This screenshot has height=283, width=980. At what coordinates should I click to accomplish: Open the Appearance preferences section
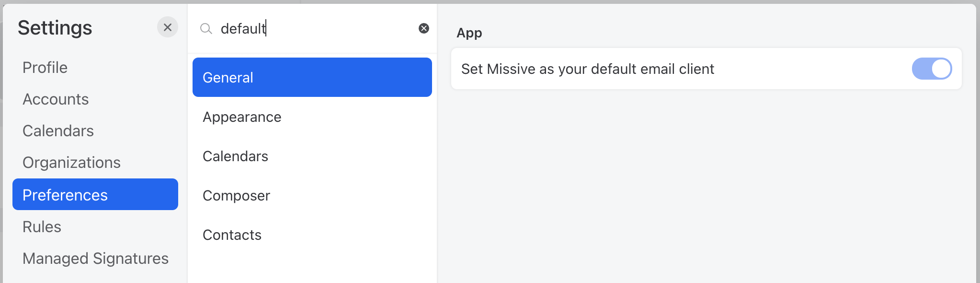point(242,117)
